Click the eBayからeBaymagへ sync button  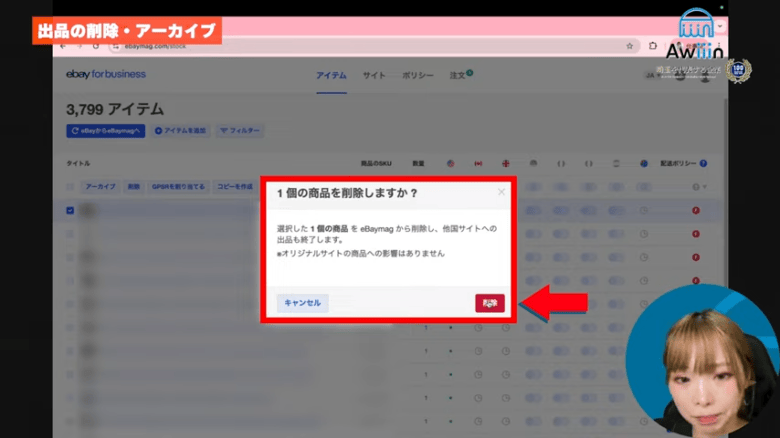click(x=106, y=131)
